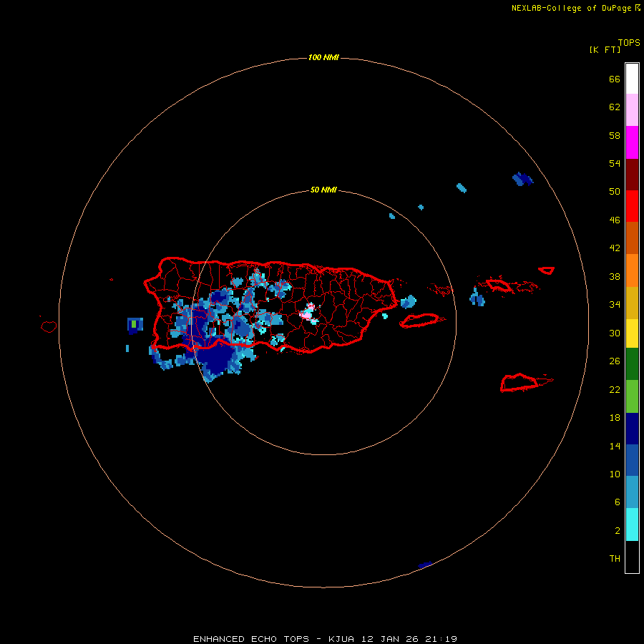Click the cyan legend swatch near 2
Screen dimensions: 644x644
point(632,525)
